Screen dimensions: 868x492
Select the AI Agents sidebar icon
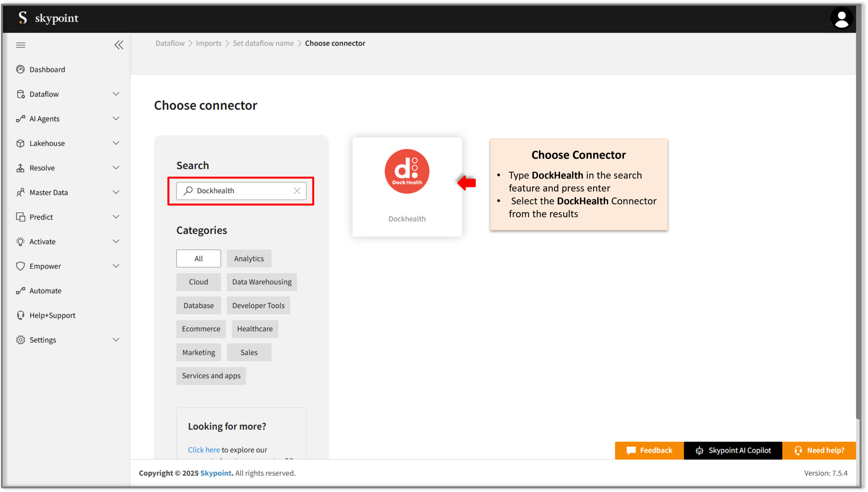[x=21, y=118]
